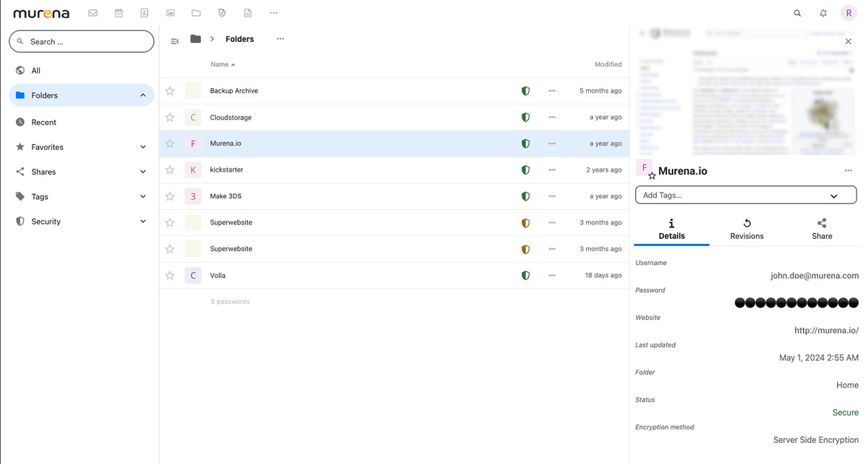Open the Photos app icon
The height and width of the screenshot is (464, 868).
point(171,12)
